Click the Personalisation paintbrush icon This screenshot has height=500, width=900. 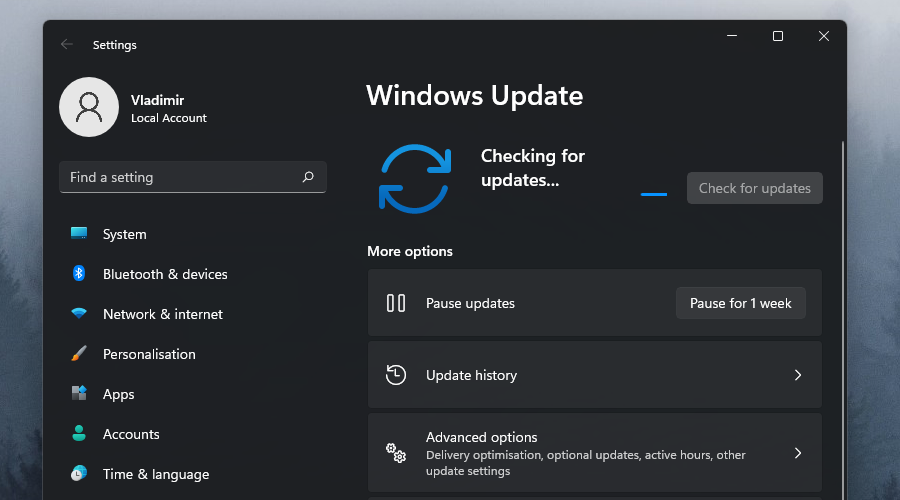point(79,354)
